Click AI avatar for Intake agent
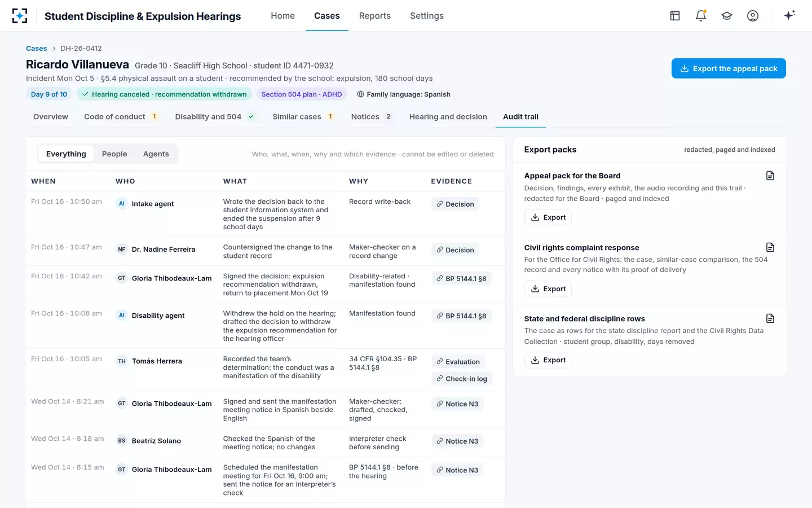Screen dimensions: 812x508 click(122, 204)
